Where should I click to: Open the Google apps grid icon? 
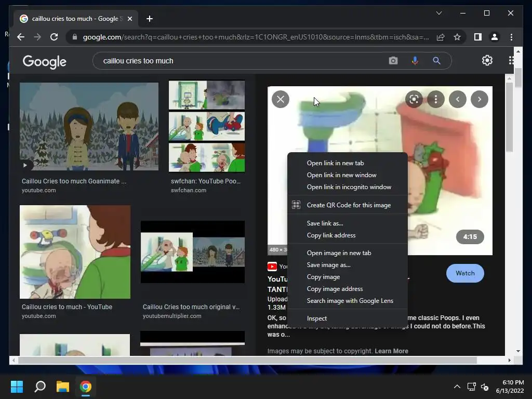[x=511, y=60]
